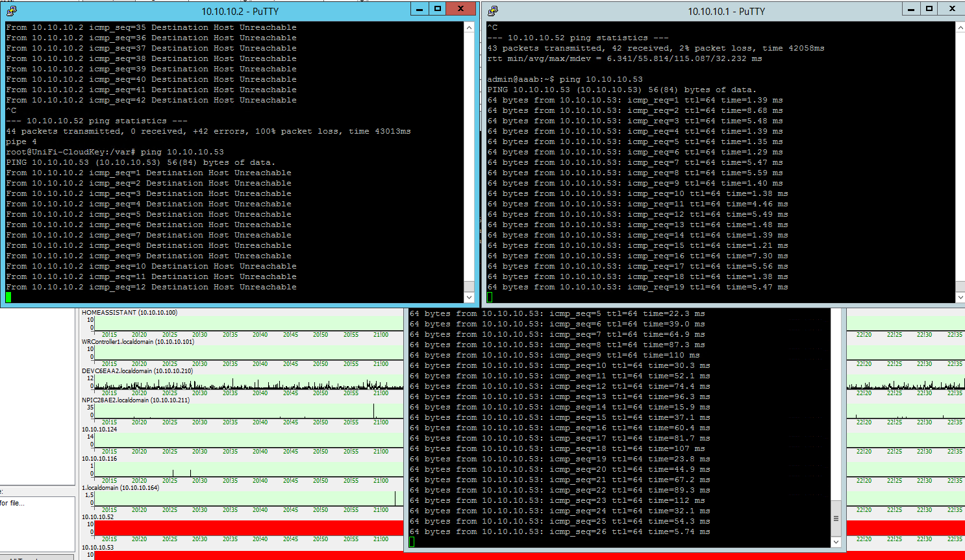Click green cursor in 10.10.10.2 terminal
The width and height of the screenshot is (965, 560).
[x=8, y=297]
